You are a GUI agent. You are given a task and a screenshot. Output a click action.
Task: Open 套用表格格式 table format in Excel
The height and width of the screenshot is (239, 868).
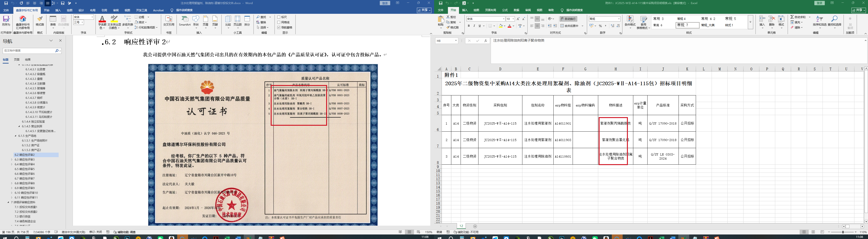pos(643,22)
